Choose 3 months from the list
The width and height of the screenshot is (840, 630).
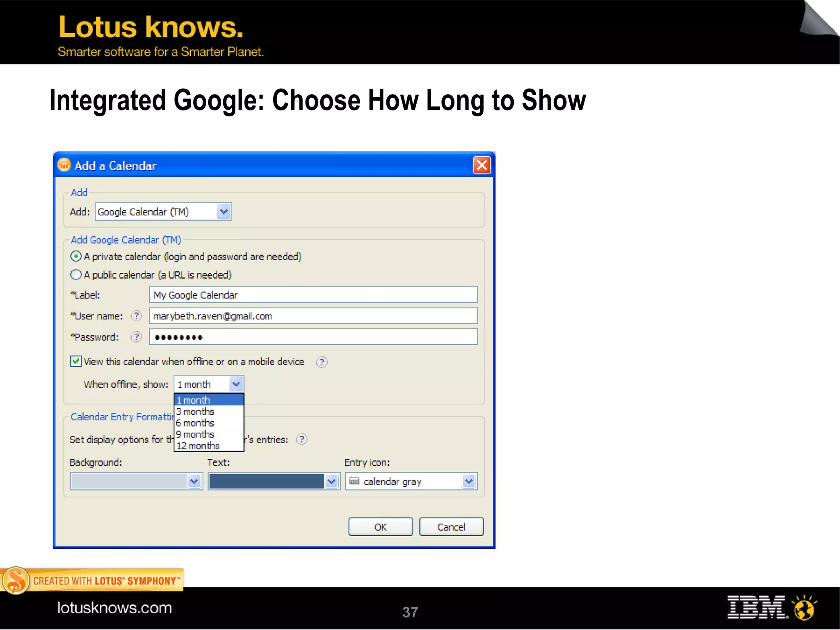point(209,411)
